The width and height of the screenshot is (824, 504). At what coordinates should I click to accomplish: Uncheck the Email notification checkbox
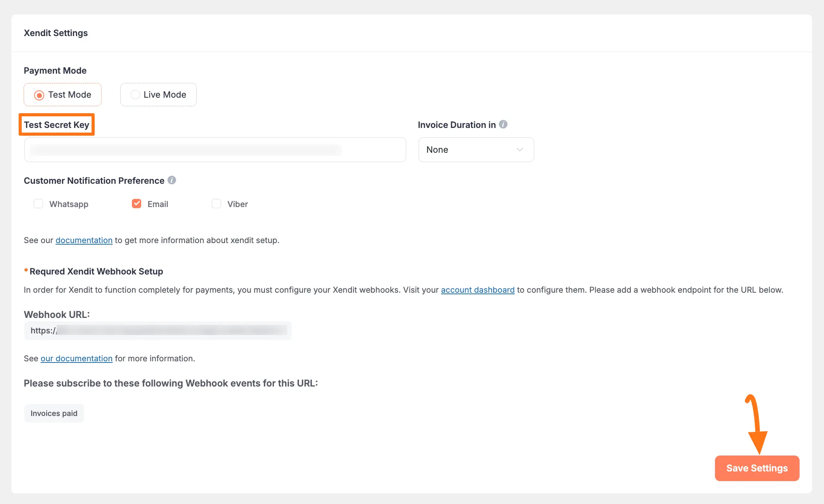[137, 204]
